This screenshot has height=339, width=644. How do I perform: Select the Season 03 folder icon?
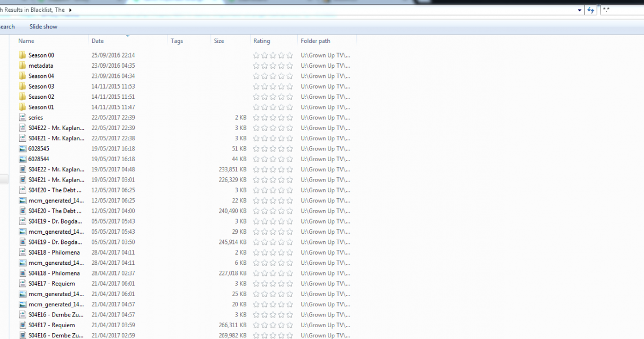(x=22, y=86)
